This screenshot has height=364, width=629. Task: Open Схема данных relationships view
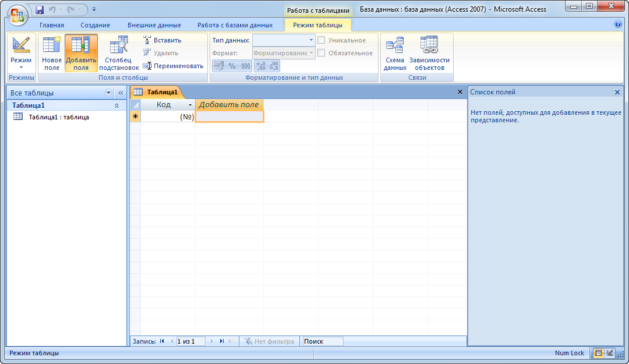(395, 52)
